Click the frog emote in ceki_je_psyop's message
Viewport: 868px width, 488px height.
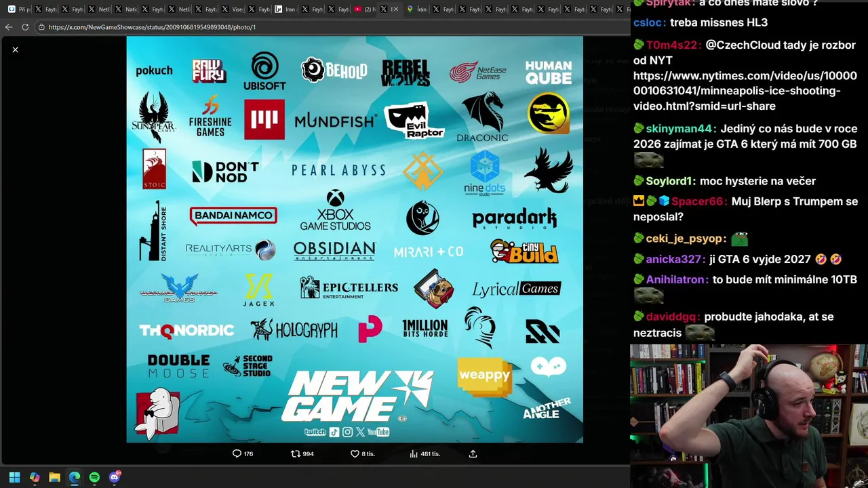tap(739, 239)
